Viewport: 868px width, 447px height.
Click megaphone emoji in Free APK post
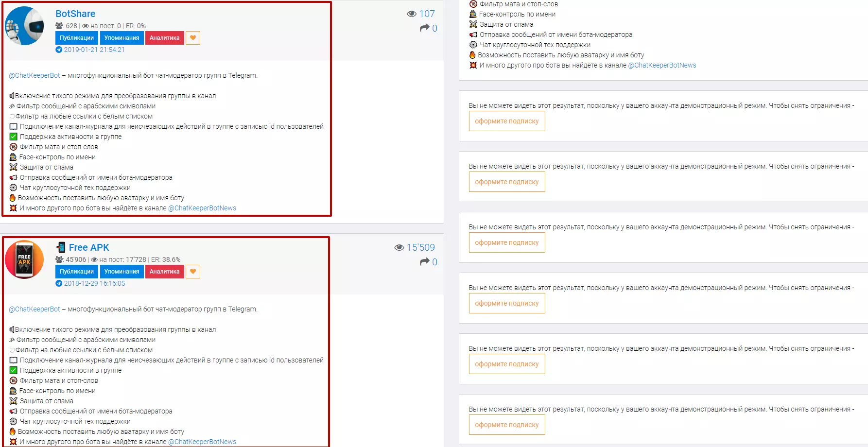click(14, 411)
